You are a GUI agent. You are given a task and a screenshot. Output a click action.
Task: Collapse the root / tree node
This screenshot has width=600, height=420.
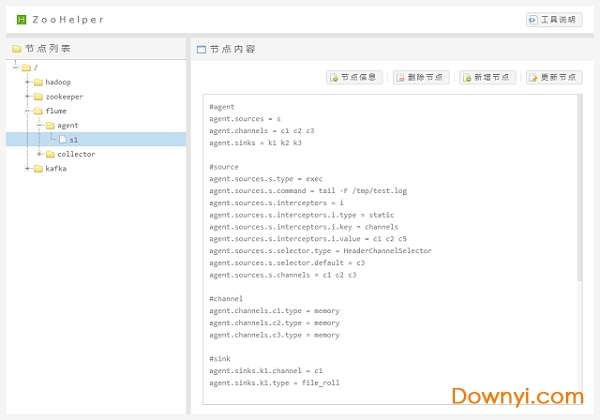pos(15,68)
